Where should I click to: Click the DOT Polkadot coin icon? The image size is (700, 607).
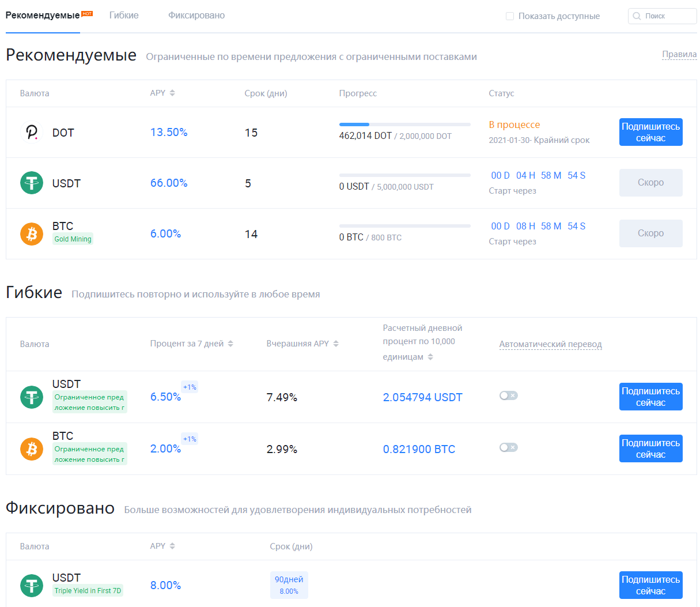pyautogui.click(x=32, y=133)
